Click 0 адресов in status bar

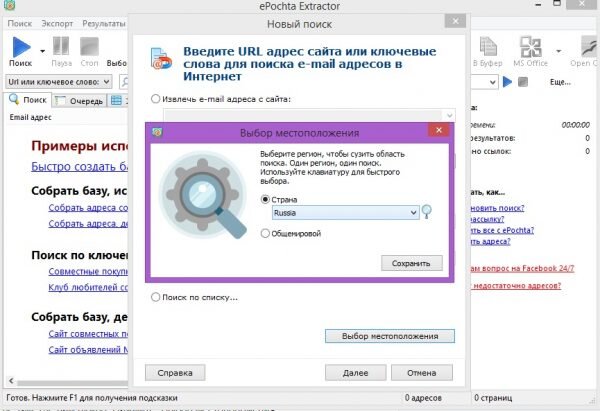[x=423, y=398]
